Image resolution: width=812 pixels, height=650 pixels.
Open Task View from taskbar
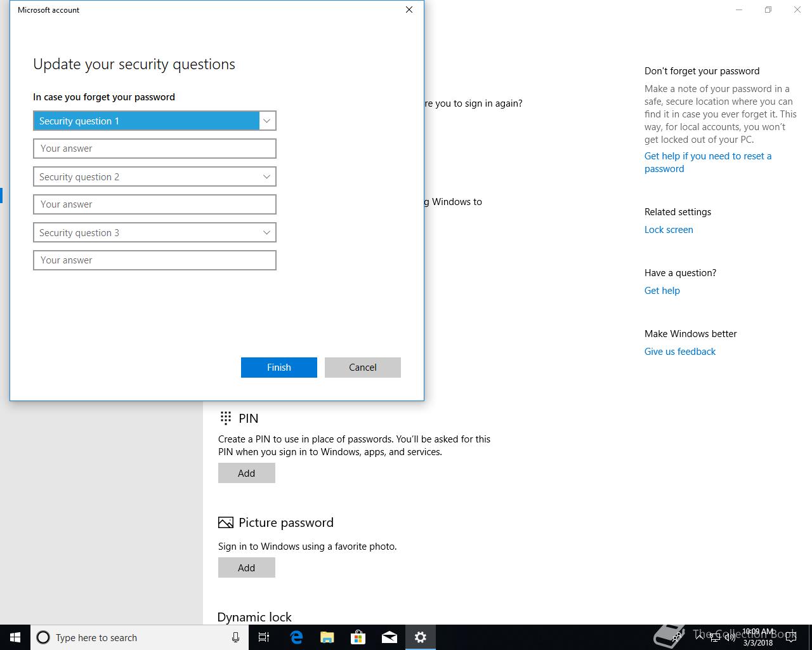pos(264,637)
